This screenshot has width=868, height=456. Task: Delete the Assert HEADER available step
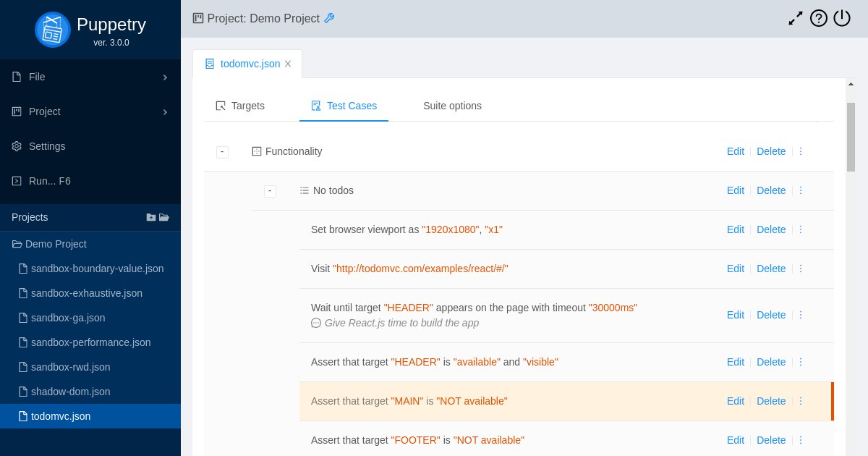[771, 362]
